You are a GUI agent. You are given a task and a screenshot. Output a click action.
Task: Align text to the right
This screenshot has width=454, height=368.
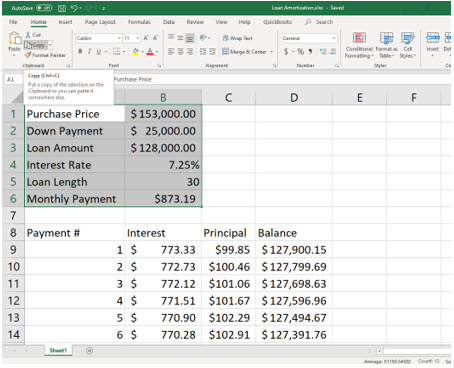(x=190, y=51)
